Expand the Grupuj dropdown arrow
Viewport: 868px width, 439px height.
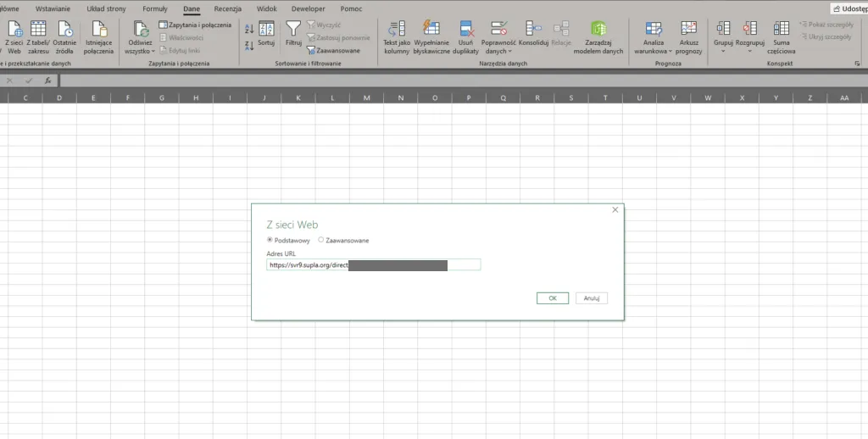coord(723,52)
